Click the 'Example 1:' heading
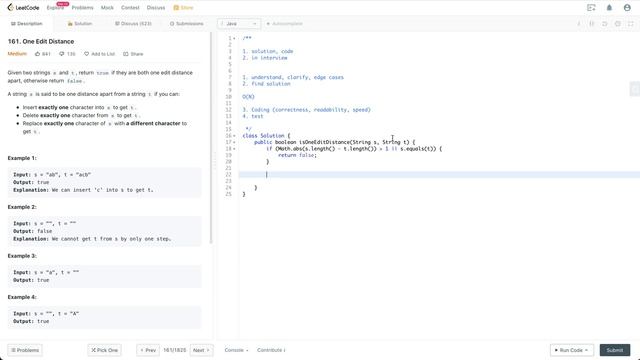640x360 pixels. [x=22, y=158]
